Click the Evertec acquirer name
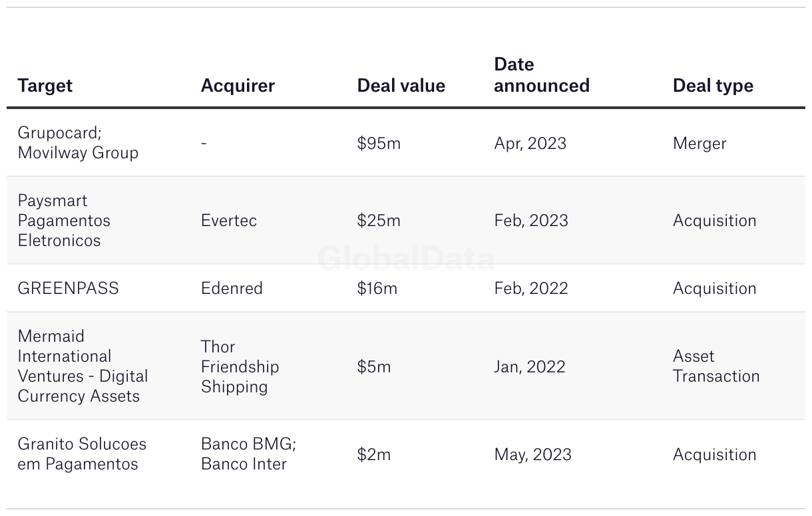 pyautogui.click(x=229, y=221)
